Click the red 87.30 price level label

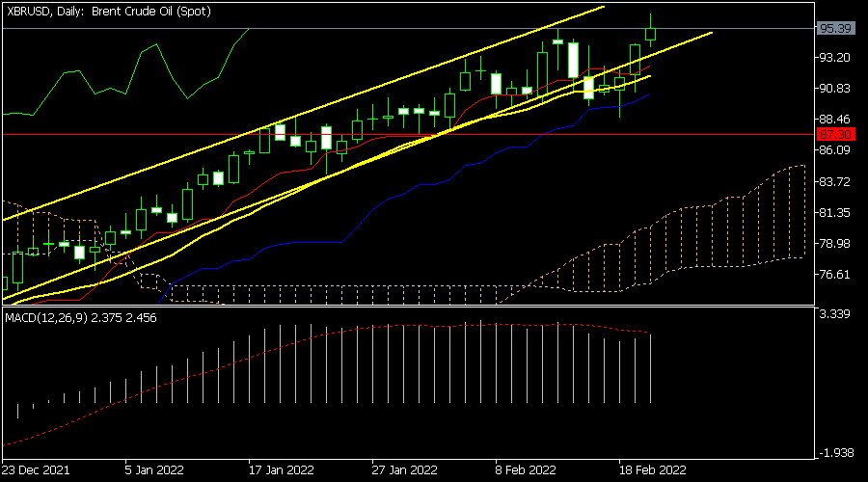836,134
